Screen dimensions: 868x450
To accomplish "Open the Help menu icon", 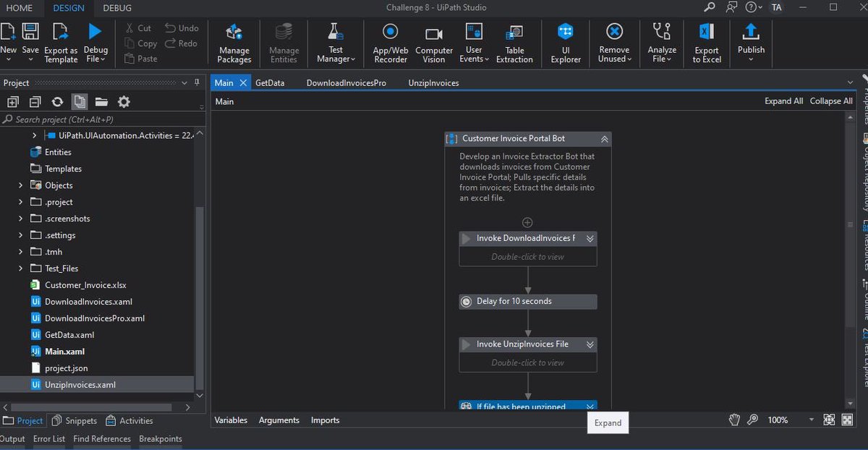I will (x=752, y=7).
